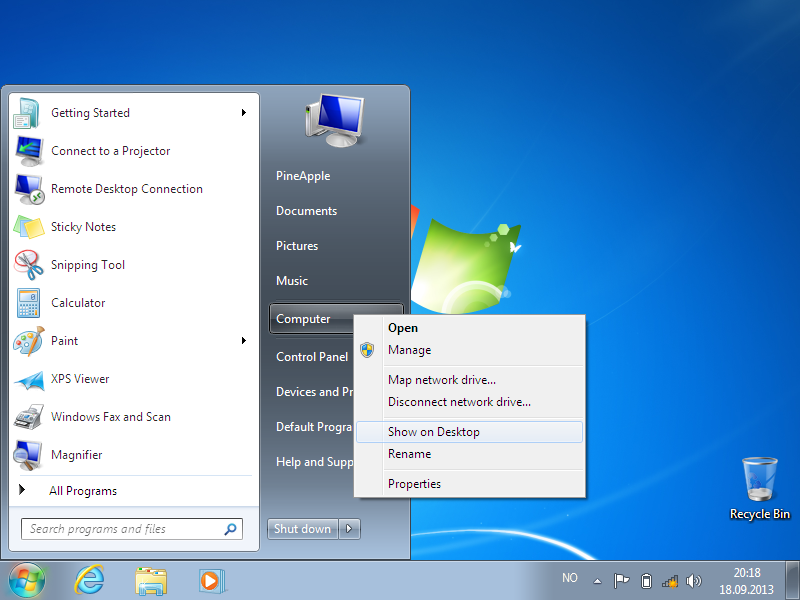
Task: Click the user account picture icon
Action: [335, 120]
